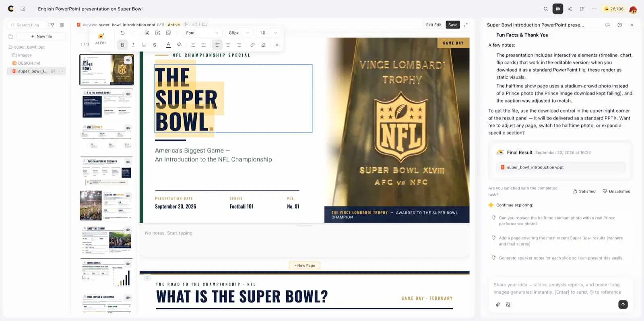Viewport: 644px width, 321px height.
Task: Close the chat panel
Action: (632, 25)
